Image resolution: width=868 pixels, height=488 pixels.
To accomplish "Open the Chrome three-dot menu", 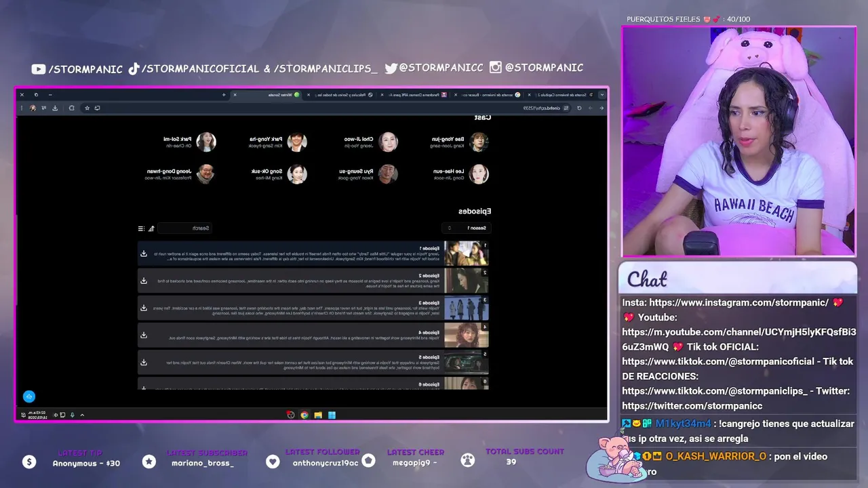I will click(22, 108).
